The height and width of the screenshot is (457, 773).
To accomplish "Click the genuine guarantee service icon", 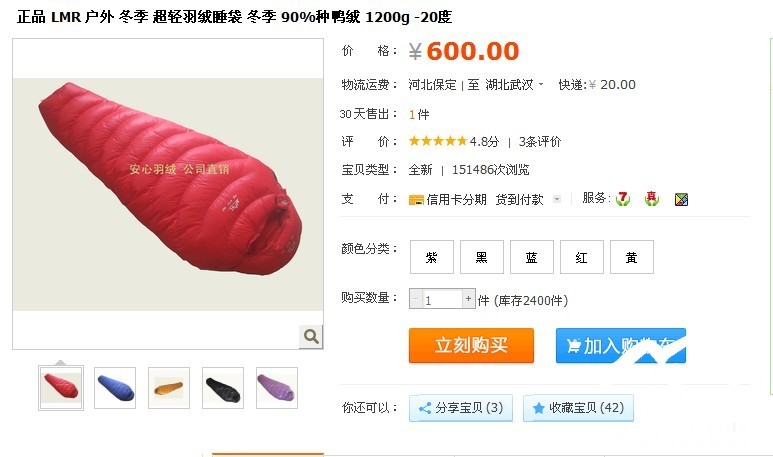I will (652, 199).
